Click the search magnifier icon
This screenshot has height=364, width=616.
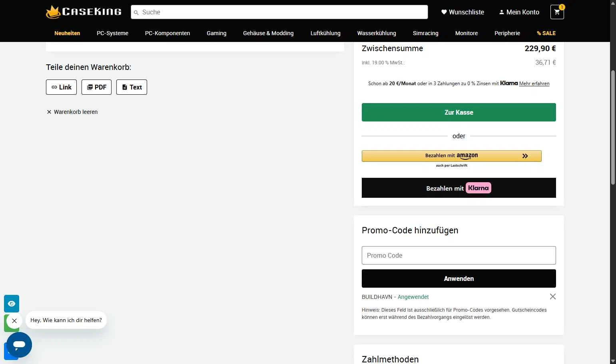click(x=136, y=12)
